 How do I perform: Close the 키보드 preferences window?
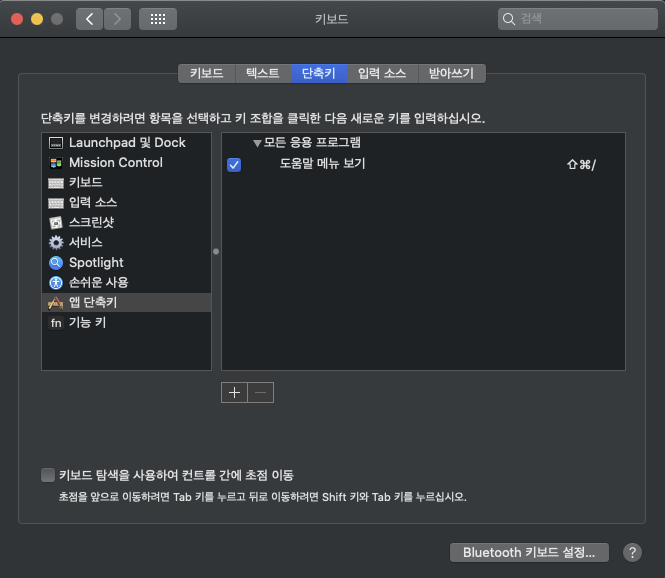click(17, 19)
